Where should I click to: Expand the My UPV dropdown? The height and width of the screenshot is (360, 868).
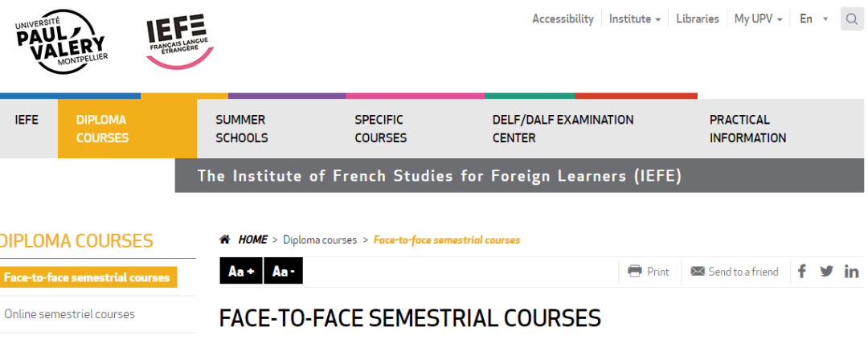[x=759, y=18]
